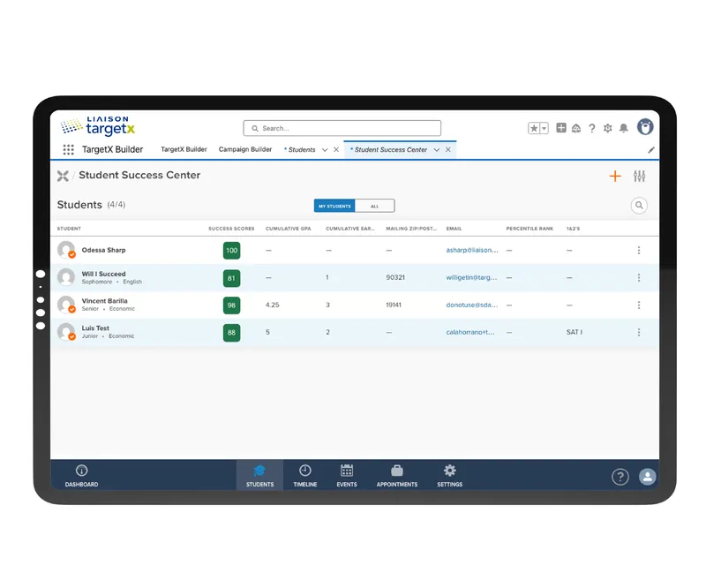Open Timeline in bottom navigation

(x=304, y=475)
